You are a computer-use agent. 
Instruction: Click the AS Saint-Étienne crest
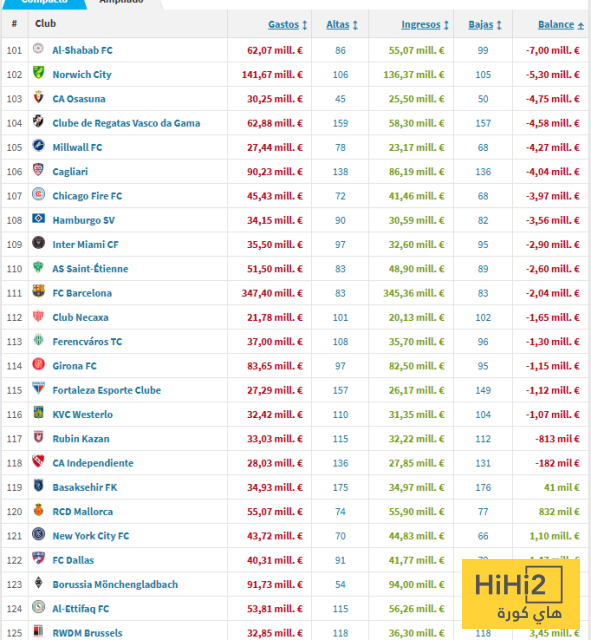pyautogui.click(x=38, y=267)
